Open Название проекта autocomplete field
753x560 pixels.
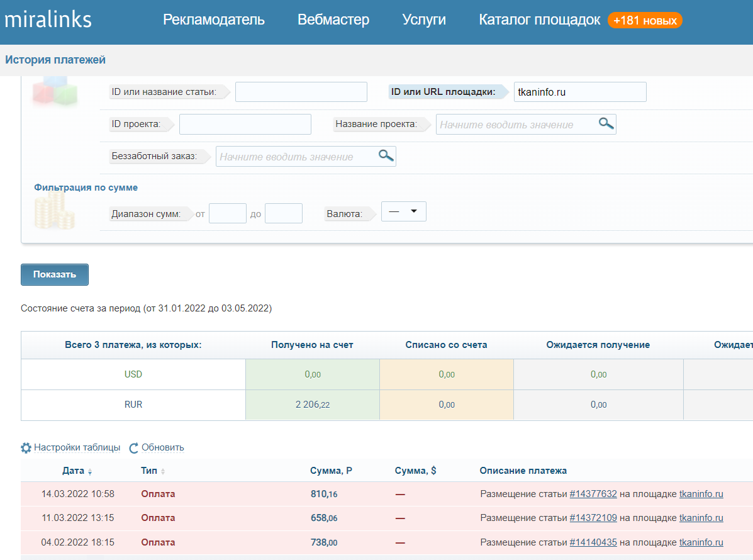click(x=516, y=125)
